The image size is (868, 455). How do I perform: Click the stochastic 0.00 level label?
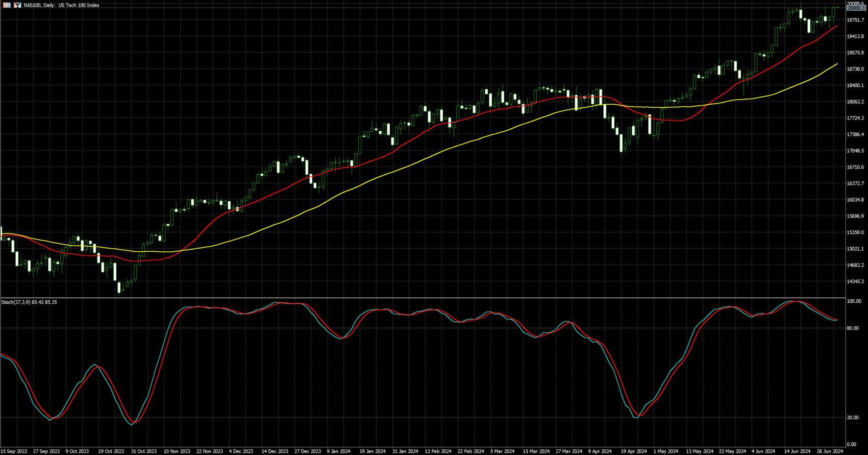851,445
